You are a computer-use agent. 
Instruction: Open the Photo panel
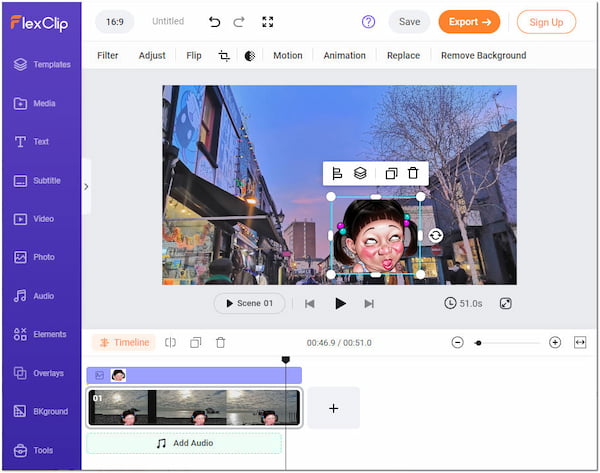[34, 257]
